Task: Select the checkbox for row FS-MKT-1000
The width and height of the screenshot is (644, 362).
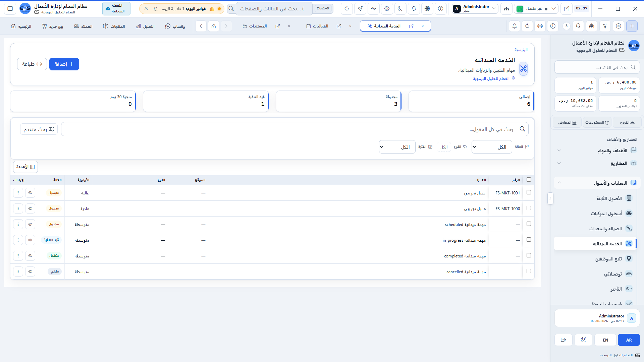Action: tap(529, 208)
